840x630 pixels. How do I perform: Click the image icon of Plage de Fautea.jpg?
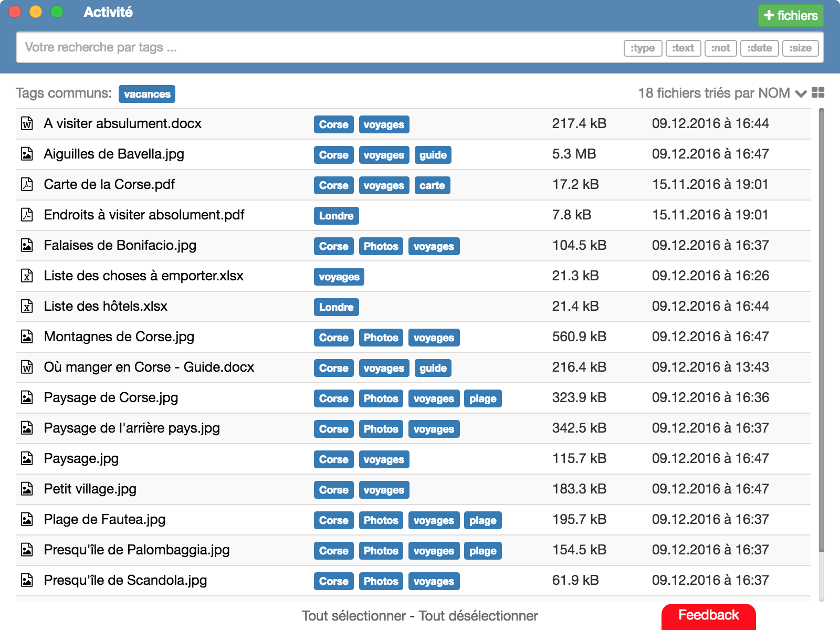tap(27, 520)
